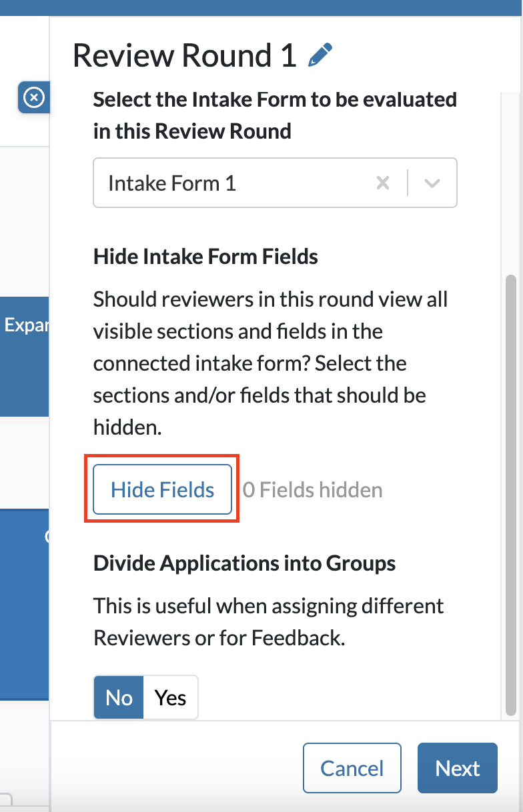
Task: Click the 'Should reviewers in this round' description
Action: click(270, 363)
